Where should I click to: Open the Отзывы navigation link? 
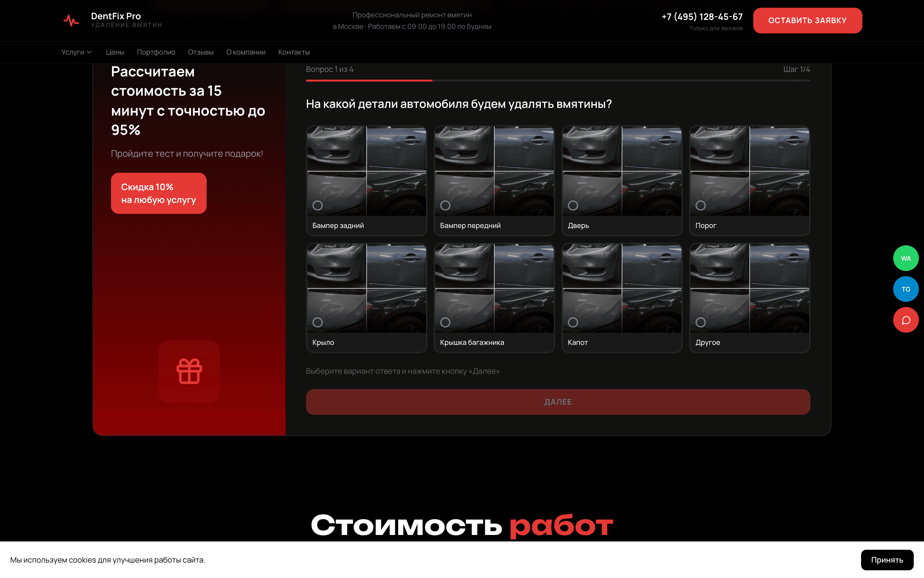201,52
